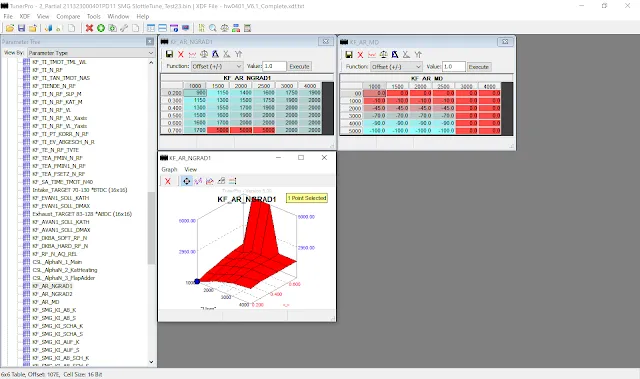Image resolution: width=640 pixels, height=379 pixels.
Task: Click X-axis icon in KF_AR_NGRAD1 table toolbar
Action: point(227,54)
